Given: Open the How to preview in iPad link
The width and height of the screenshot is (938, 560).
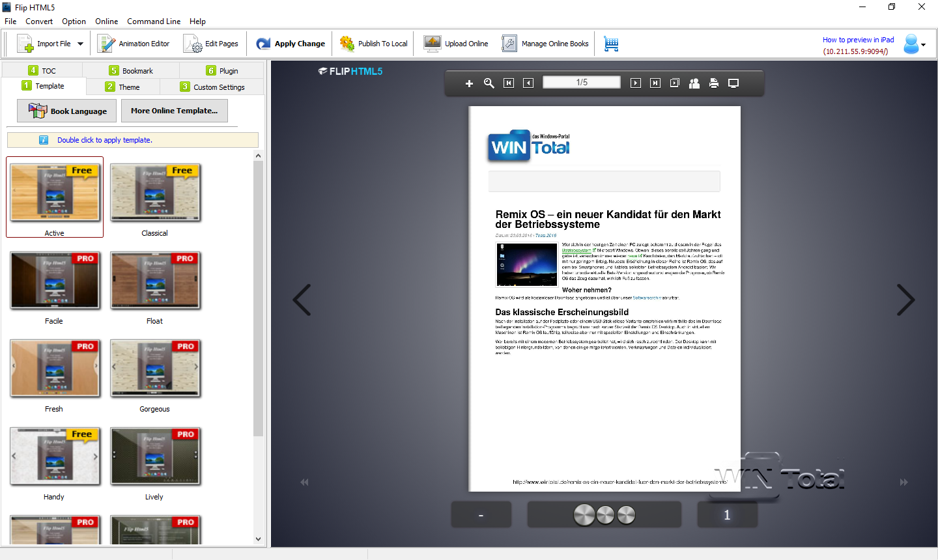Looking at the screenshot, I should click(859, 40).
